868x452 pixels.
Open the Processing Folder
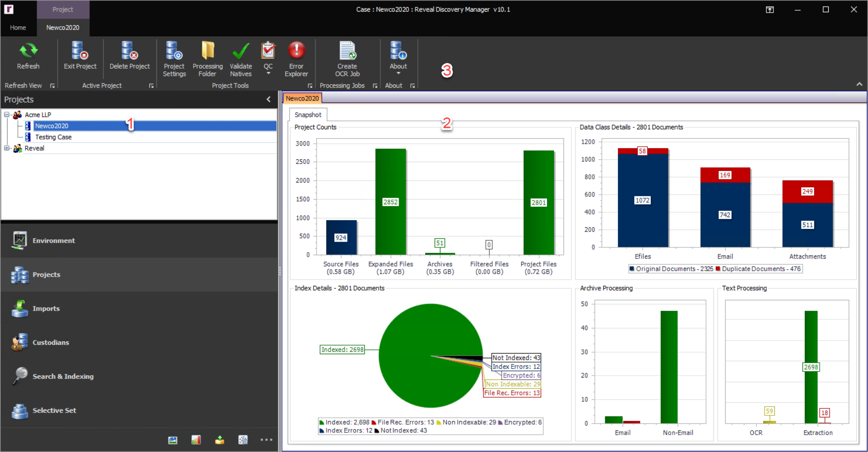point(208,59)
